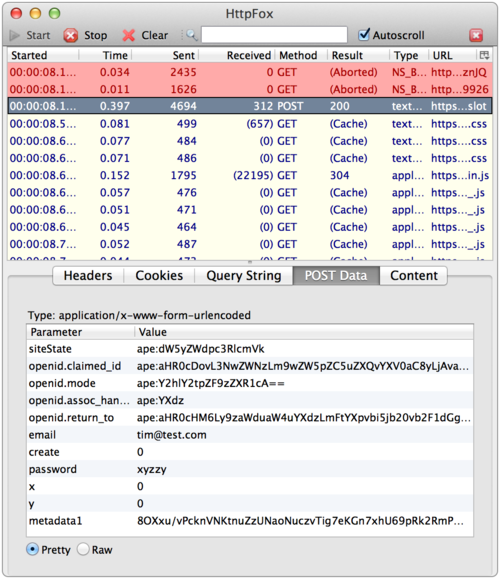Click the openid.claimed_id parameter row

(250, 366)
